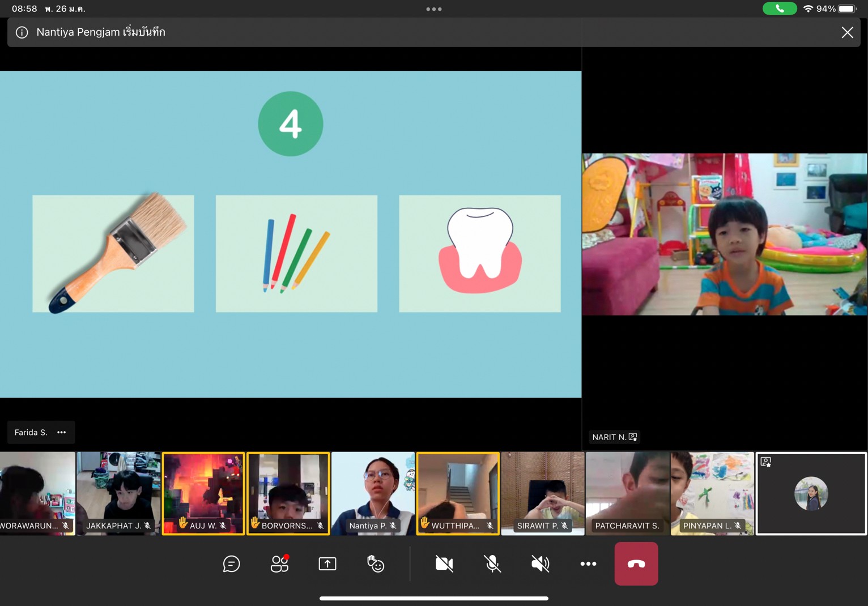Tap the share content icon
Viewport: 868px width, 606px height.
(327, 564)
